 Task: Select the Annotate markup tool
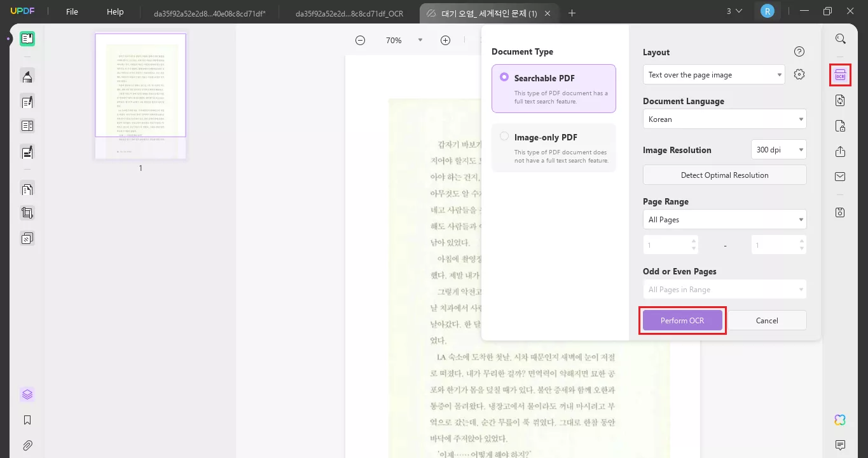pos(27,76)
